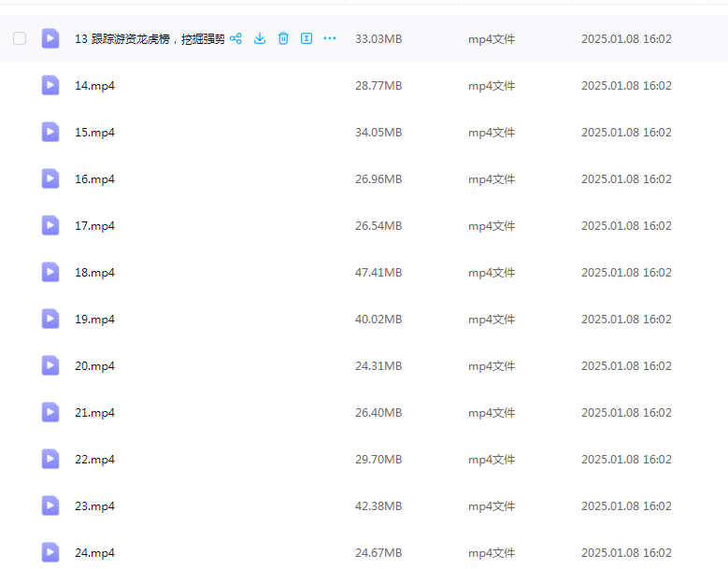This screenshot has width=728, height=569.
Task: Click the date in 19.mp4 row
Action: click(626, 320)
